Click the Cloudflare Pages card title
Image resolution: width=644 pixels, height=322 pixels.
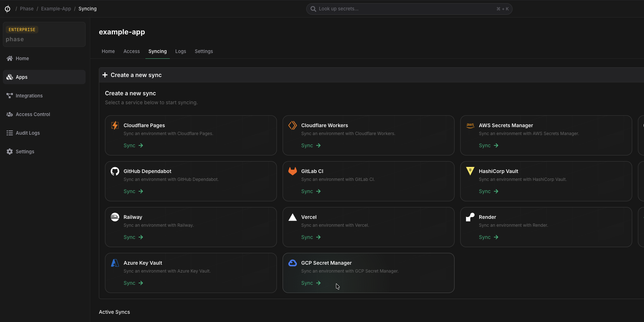click(144, 125)
